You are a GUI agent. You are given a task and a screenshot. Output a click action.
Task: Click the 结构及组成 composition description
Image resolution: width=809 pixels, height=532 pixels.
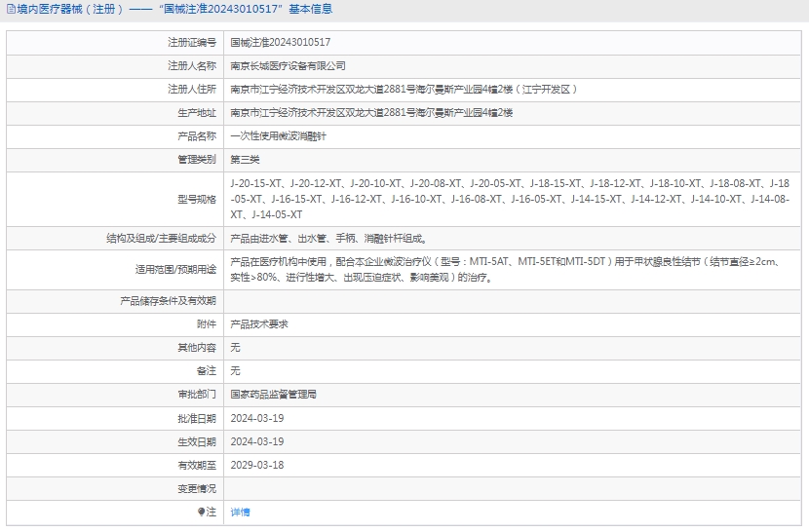(x=327, y=238)
